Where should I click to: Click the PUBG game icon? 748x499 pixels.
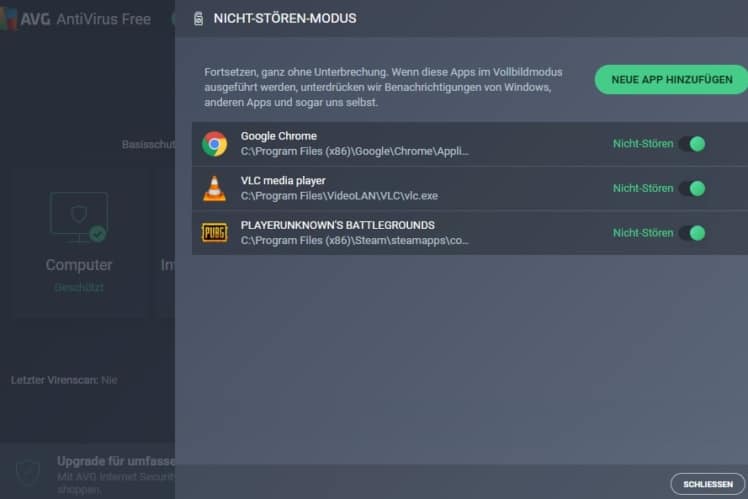pos(214,233)
